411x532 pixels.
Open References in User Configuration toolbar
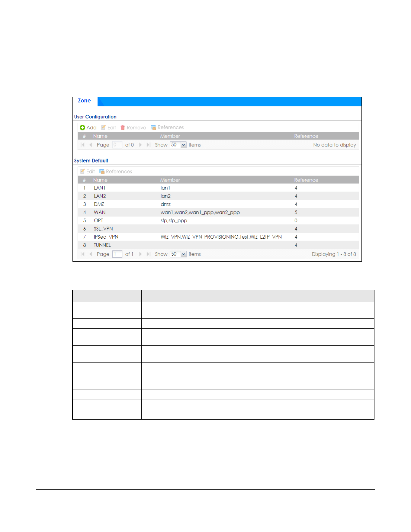coord(167,127)
